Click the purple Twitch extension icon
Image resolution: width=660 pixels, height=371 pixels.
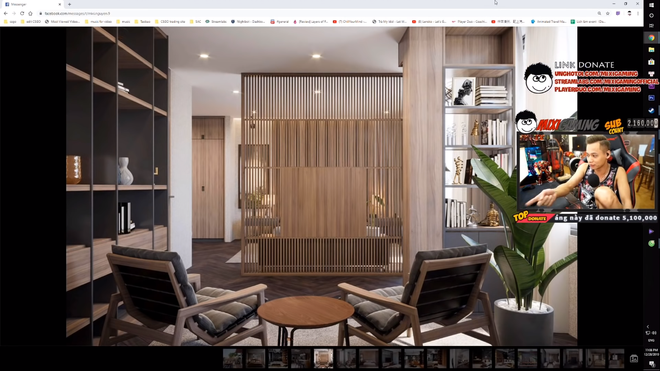618,13
